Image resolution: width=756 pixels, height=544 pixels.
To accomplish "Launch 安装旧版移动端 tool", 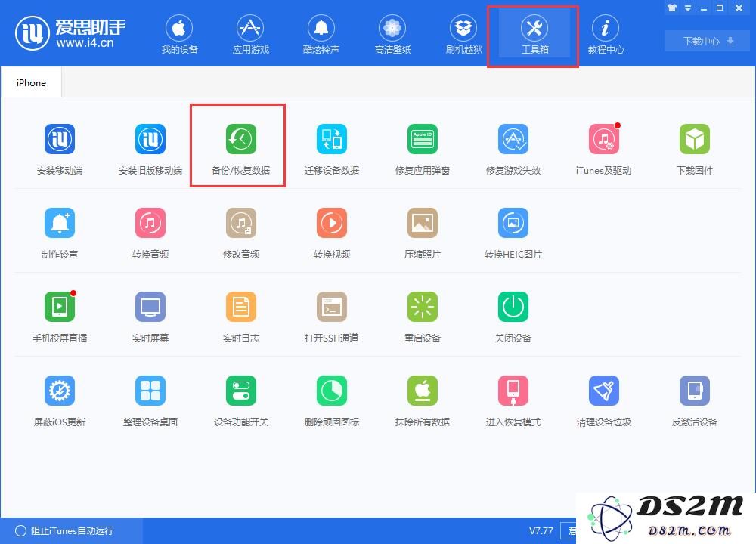I will (x=150, y=150).
